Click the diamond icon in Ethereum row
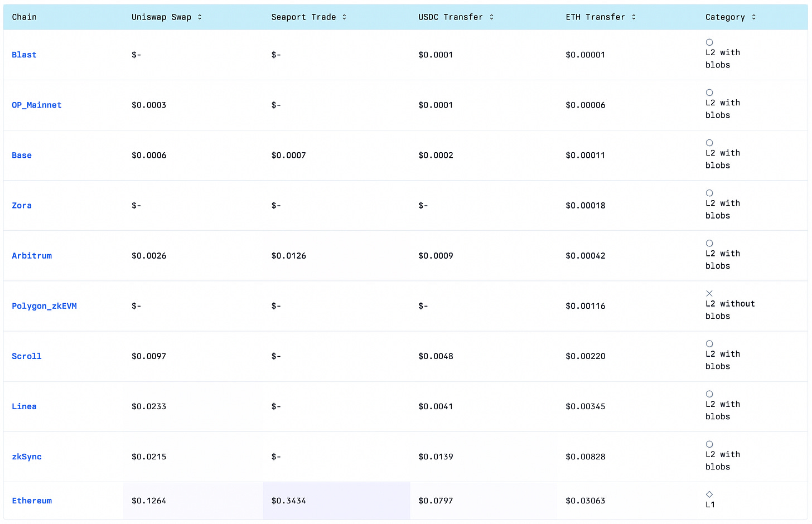 coord(709,494)
